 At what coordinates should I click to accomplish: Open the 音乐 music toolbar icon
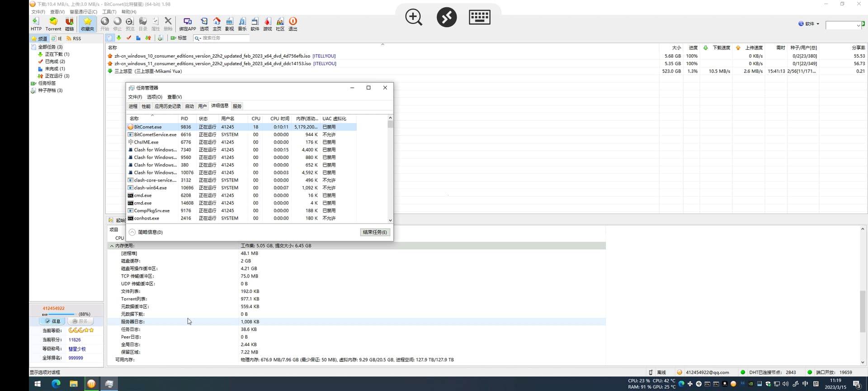point(242,24)
